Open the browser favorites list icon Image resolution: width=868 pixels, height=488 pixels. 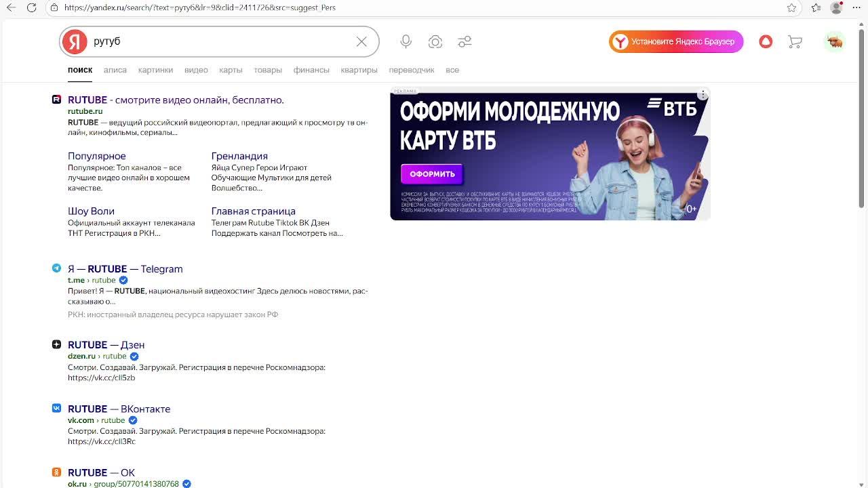(816, 7)
